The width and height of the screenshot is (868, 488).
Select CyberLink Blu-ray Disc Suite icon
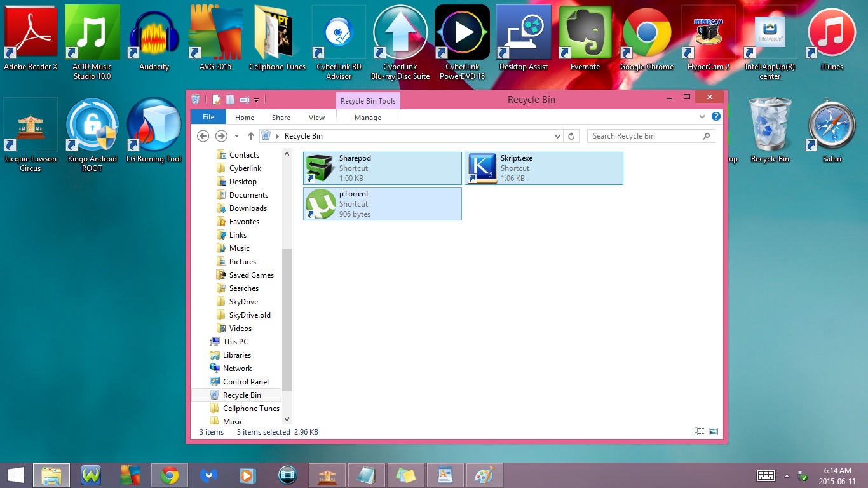tap(400, 43)
